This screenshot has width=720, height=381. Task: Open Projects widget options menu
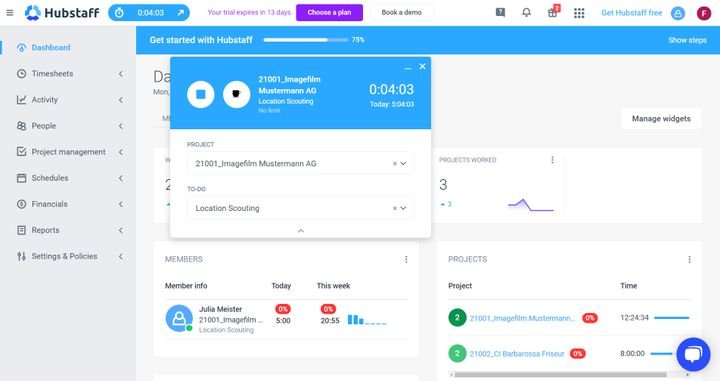pyautogui.click(x=689, y=259)
